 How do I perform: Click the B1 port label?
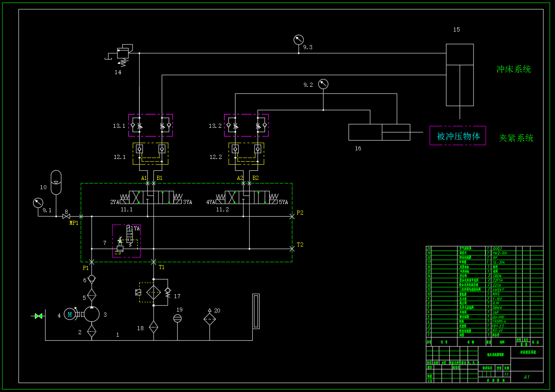[x=159, y=178]
